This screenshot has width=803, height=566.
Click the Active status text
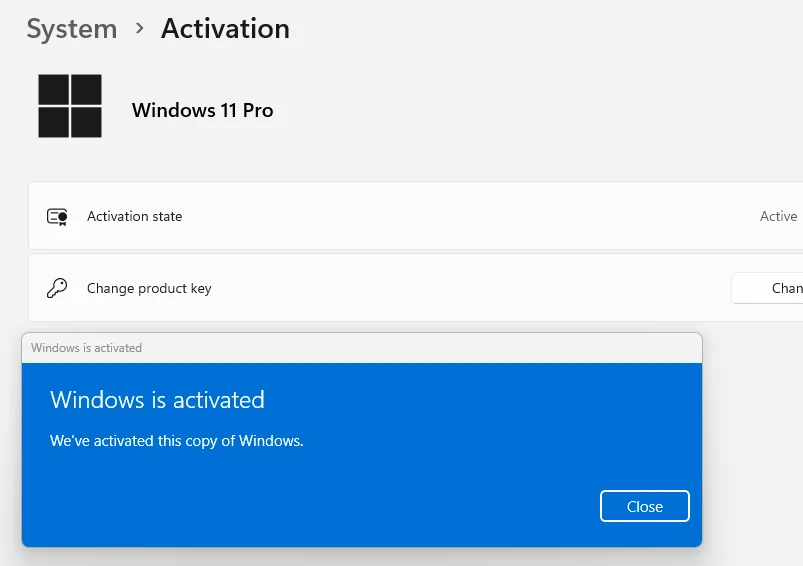pos(778,216)
